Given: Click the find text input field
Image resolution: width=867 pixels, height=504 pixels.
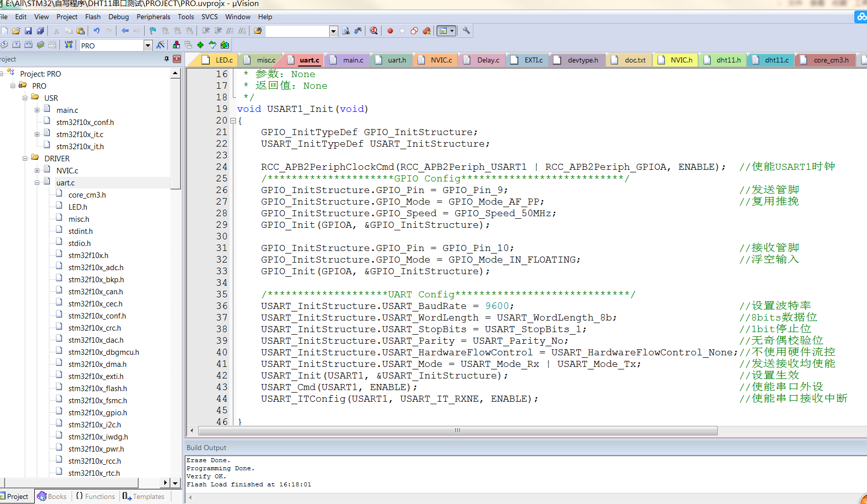Looking at the screenshot, I should pyautogui.click(x=297, y=31).
